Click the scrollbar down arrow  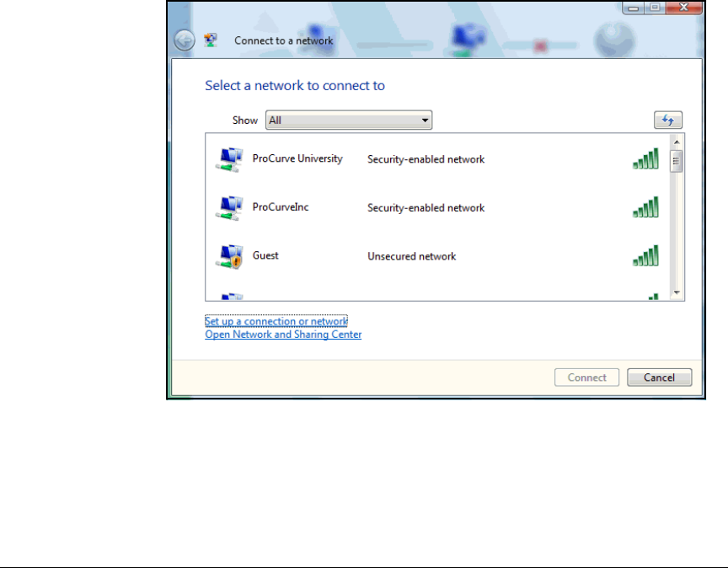coord(677,292)
